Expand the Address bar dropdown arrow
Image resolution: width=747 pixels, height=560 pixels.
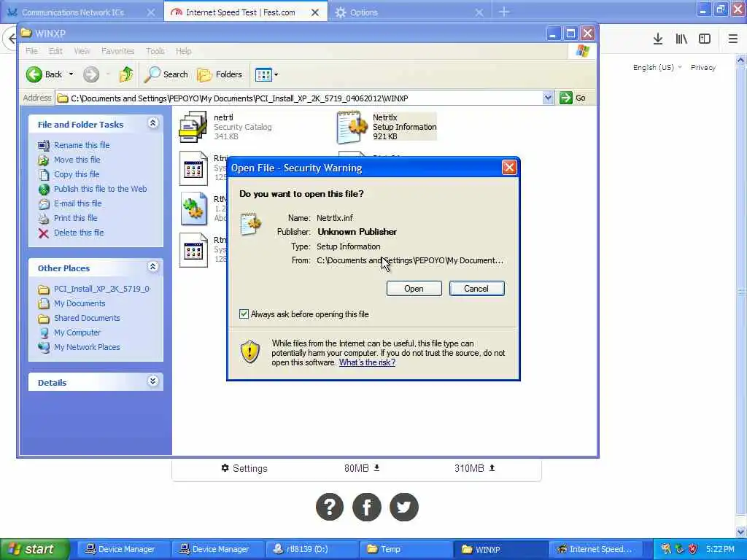[x=548, y=98]
